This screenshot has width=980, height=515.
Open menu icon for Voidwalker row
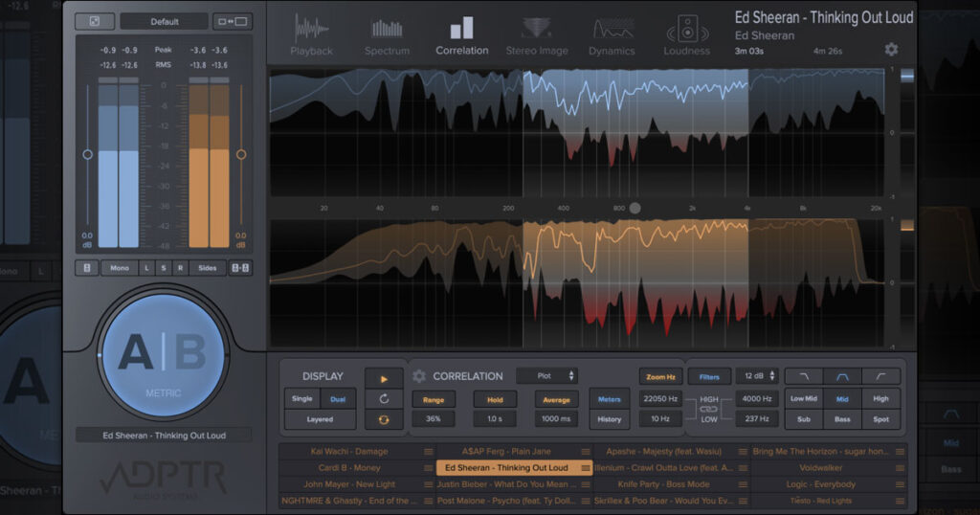[x=900, y=467]
